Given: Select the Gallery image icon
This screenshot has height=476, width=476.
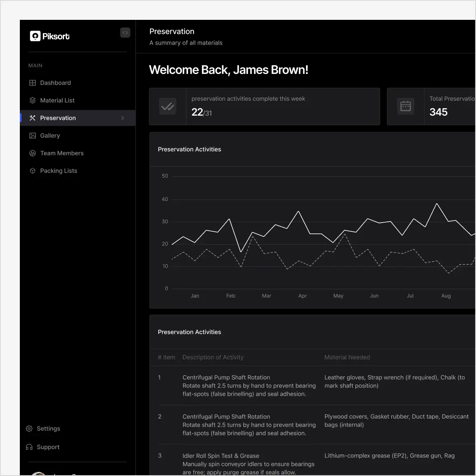Looking at the screenshot, I should [33, 136].
